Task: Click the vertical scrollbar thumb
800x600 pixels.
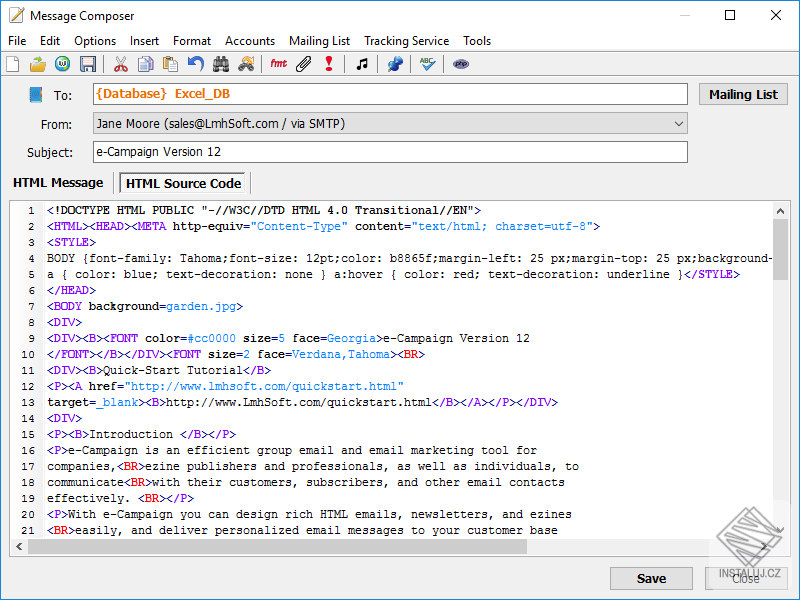Action: coord(780,249)
